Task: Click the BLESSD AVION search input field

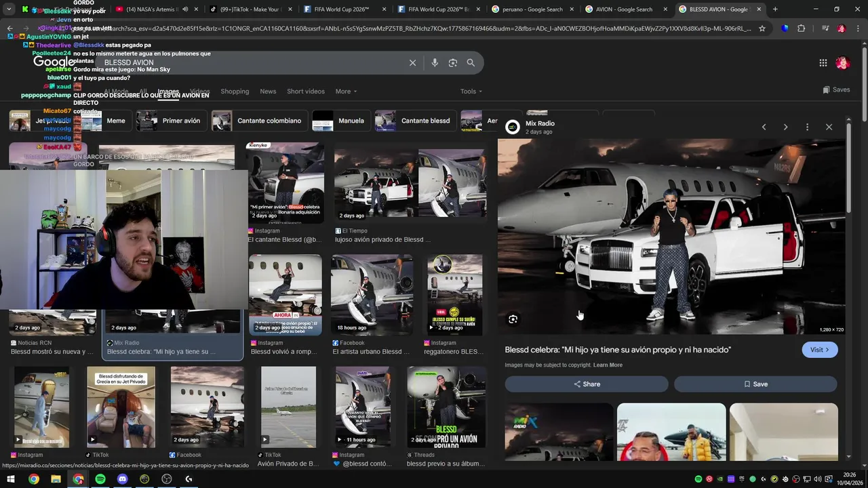Action: coord(251,62)
